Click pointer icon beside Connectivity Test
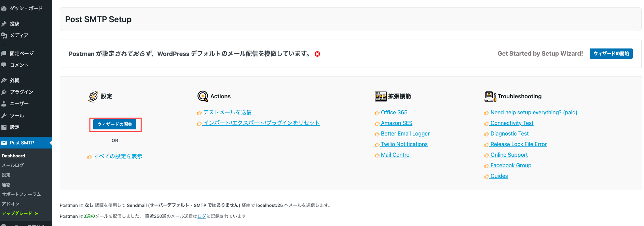 pos(487,124)
